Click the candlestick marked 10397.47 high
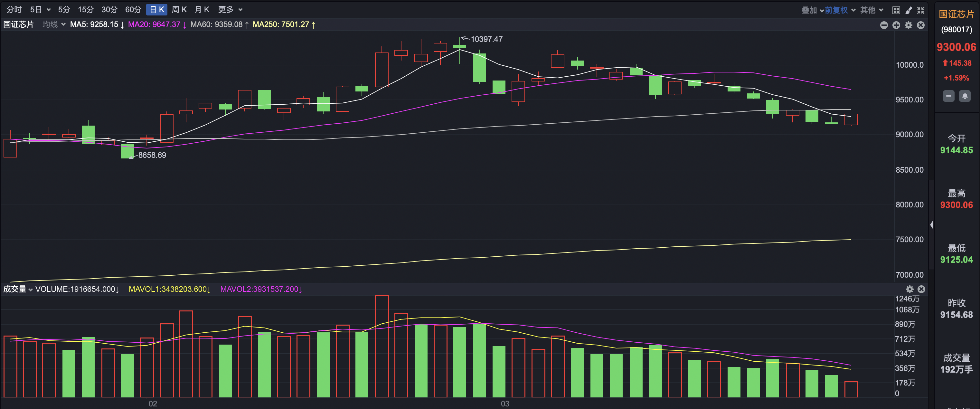The height and width of the screenshot is (409, 980). (459, 46)
